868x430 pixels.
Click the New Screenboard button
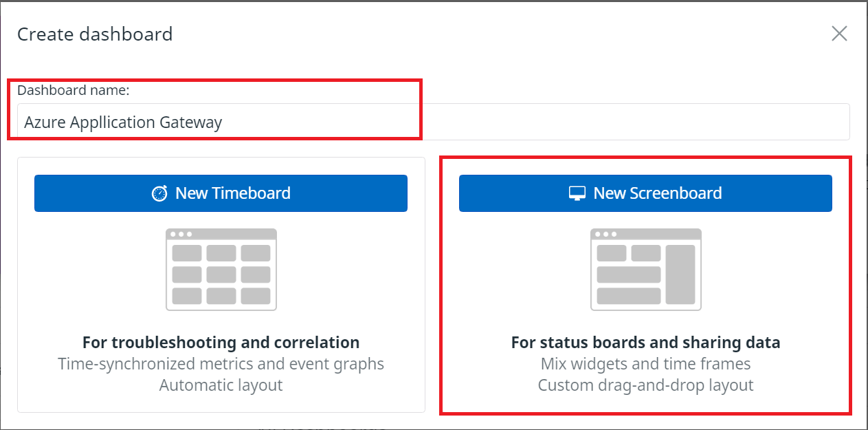[x=645, y=193]
